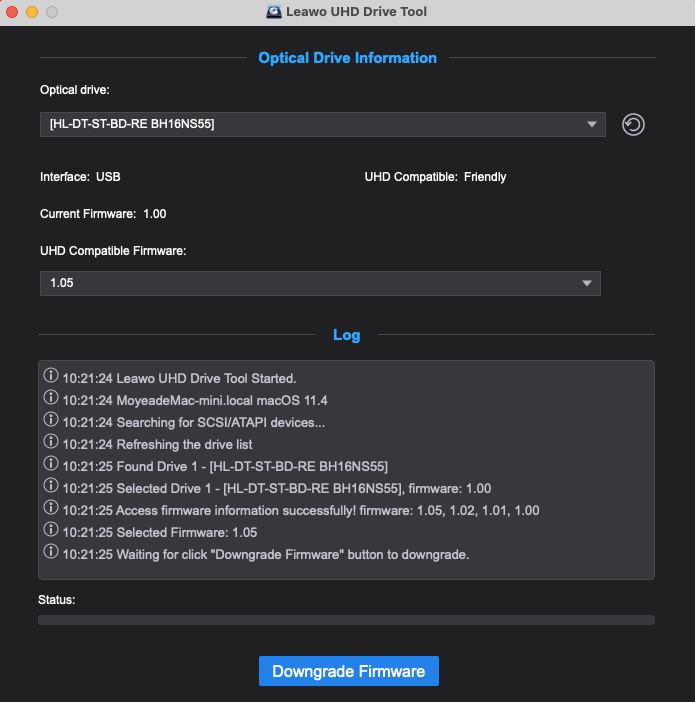
Task: Close the Leawo UHD Drive Tool window
Action: pyautogui.click(x=13, y=12)
